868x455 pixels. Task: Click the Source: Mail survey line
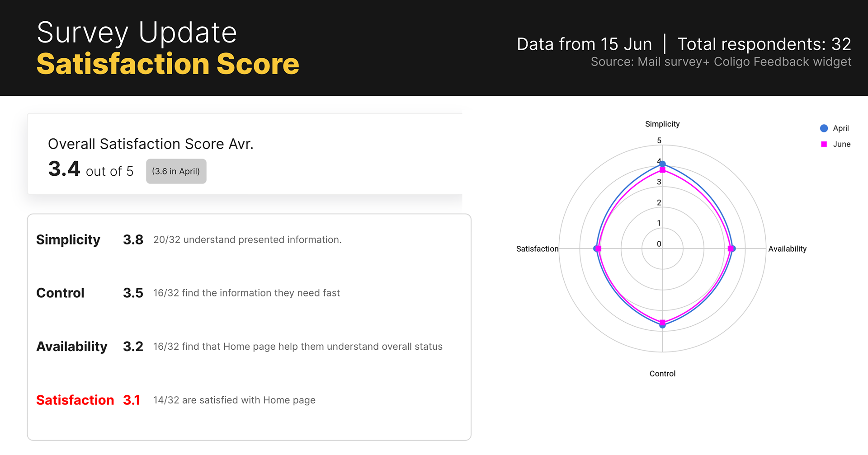(721, 61)
